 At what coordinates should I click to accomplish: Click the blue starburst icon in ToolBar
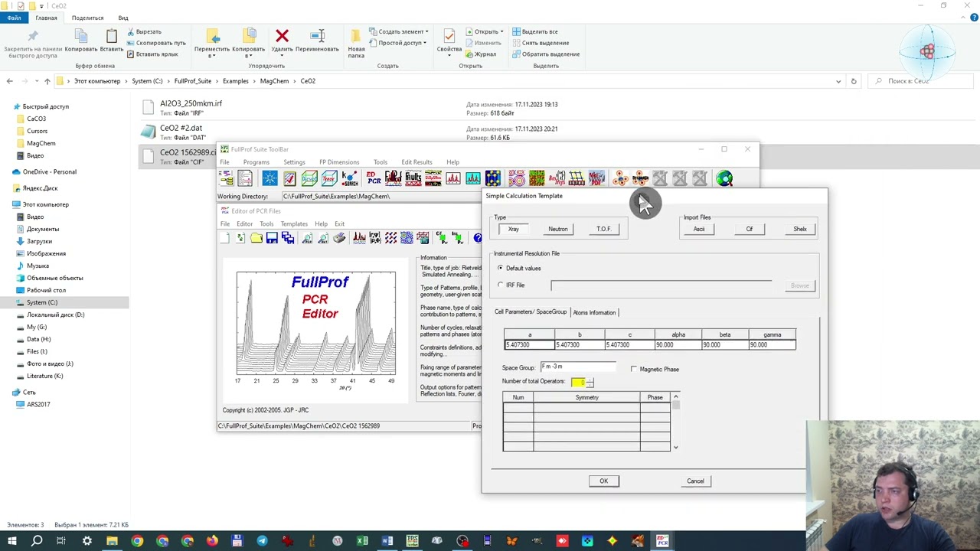269,178
